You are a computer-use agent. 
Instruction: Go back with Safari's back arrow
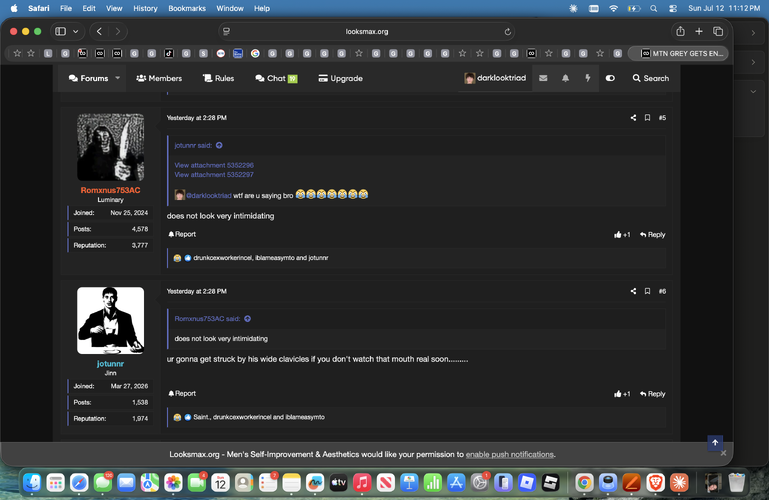click(99, 31)
